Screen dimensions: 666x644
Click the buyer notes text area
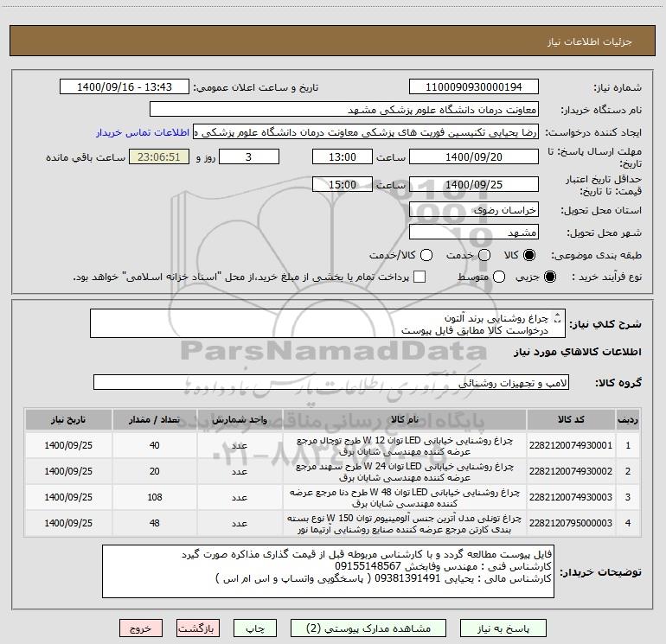(x=328, y=571)
